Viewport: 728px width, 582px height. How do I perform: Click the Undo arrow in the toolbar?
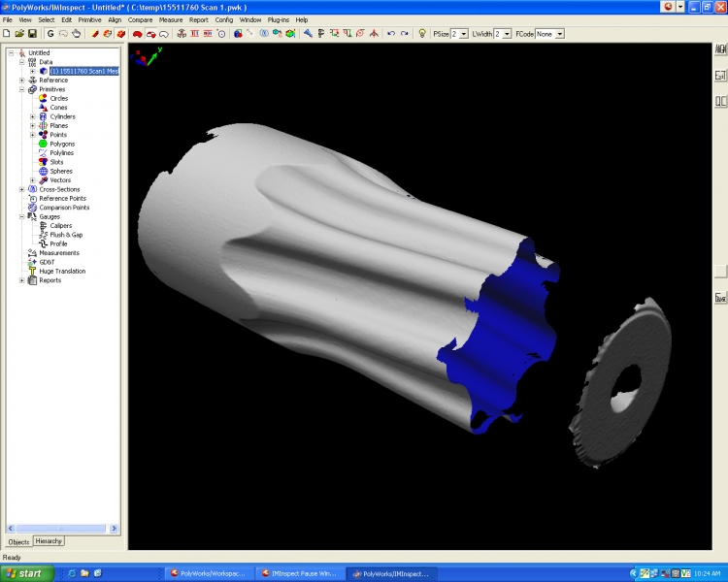tap(391, 34)
